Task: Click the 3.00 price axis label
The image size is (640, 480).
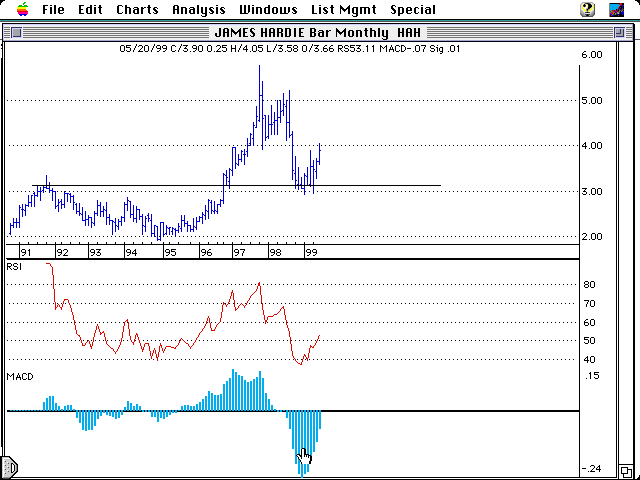Action: [592, 192]
